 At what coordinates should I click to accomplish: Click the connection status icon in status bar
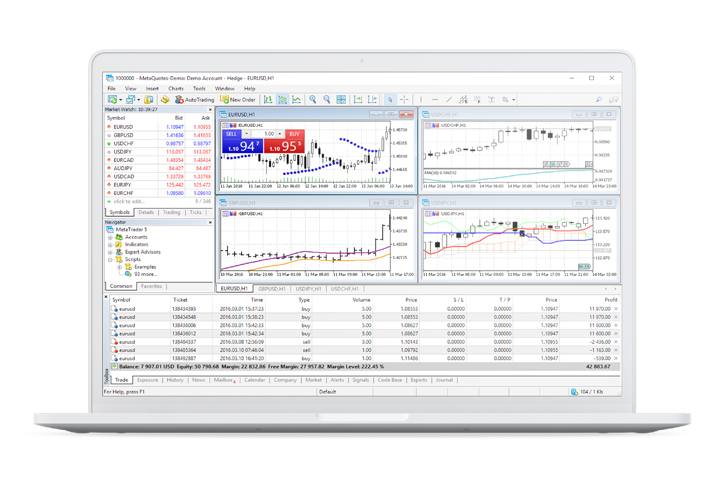click(575, 392)
